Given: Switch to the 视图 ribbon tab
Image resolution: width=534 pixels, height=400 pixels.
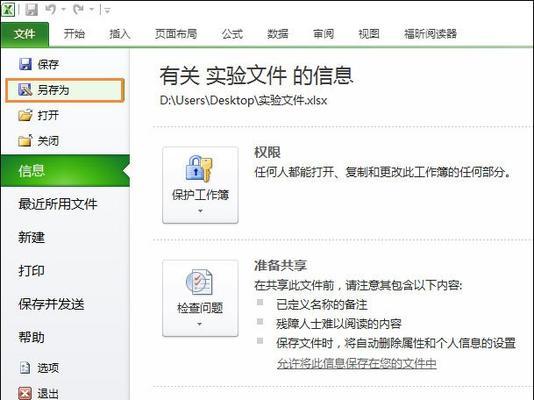Looking at the screenshot, I should point(369,34).
